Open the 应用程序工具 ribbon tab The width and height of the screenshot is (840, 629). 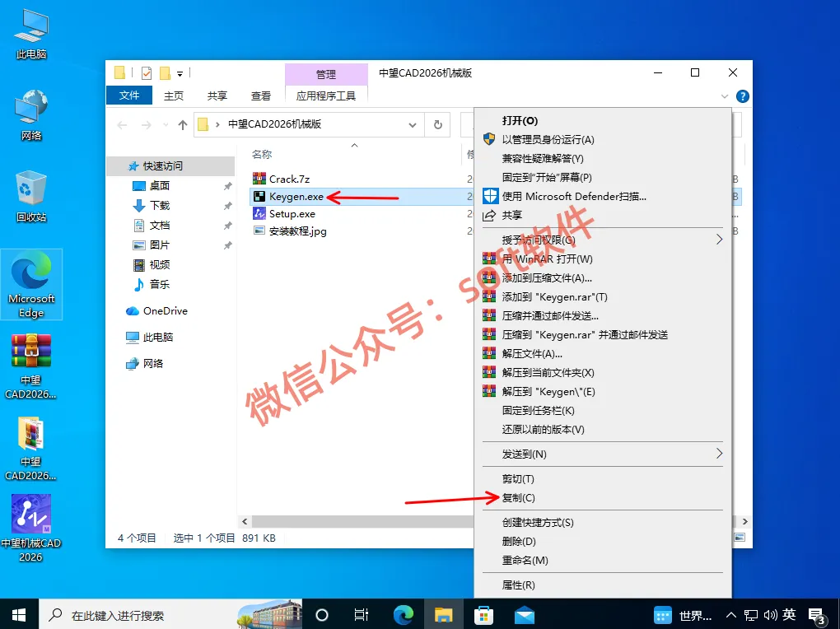pyautogui.click(x=326, y=96)
